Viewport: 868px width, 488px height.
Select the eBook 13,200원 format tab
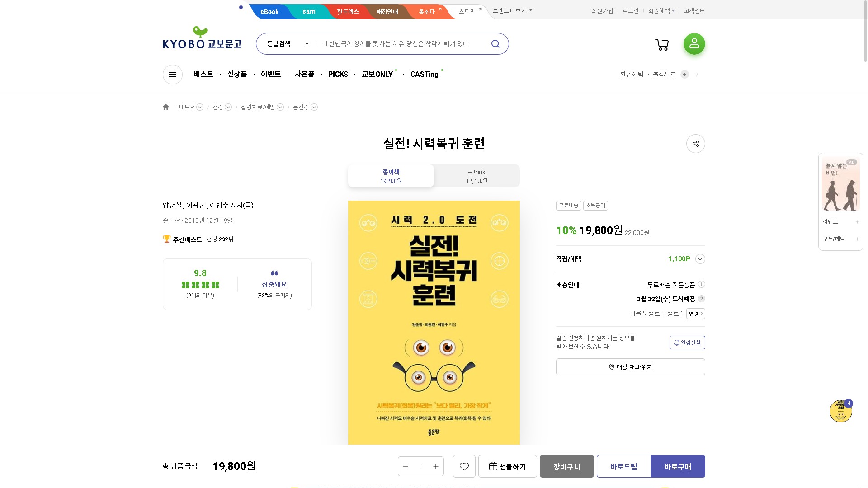coord(476,176)
